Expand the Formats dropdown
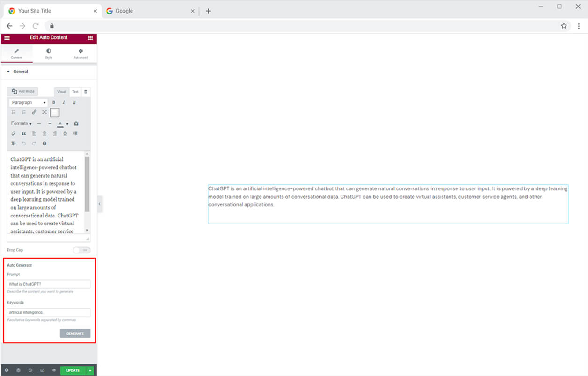The height and width of the screenshot is (376, 588). [22, 123]
